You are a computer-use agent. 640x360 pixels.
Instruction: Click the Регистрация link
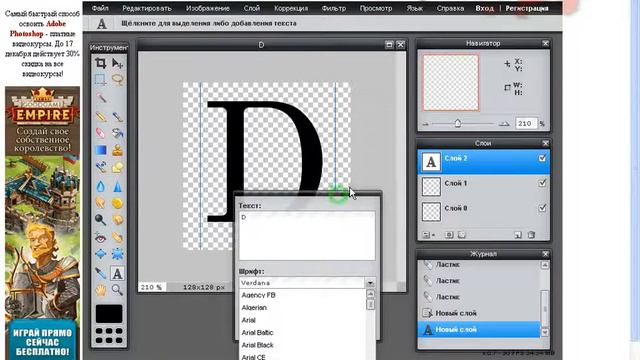coord(527,8)
